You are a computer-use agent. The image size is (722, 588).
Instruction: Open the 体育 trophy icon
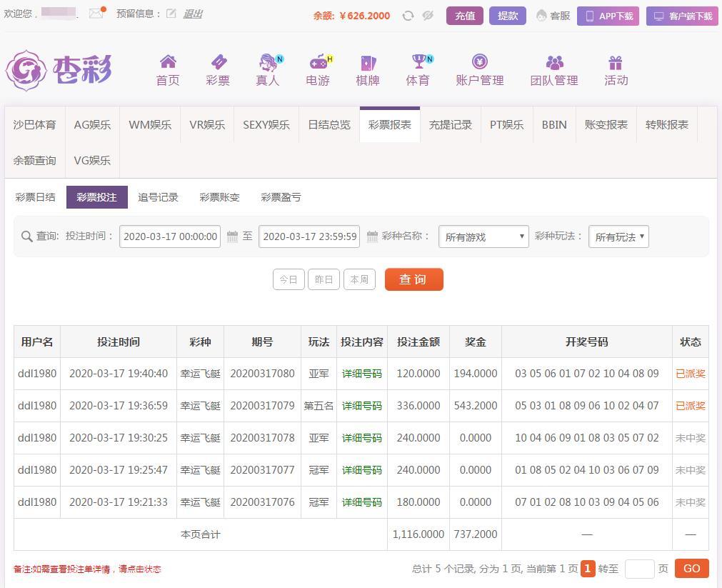pos(418,62)
